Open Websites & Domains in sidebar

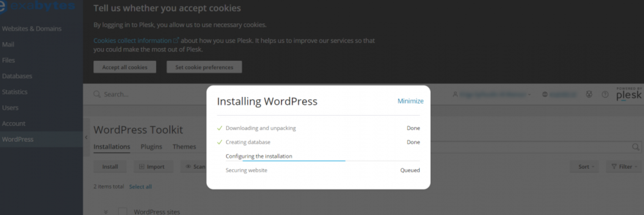coord(32,29)
